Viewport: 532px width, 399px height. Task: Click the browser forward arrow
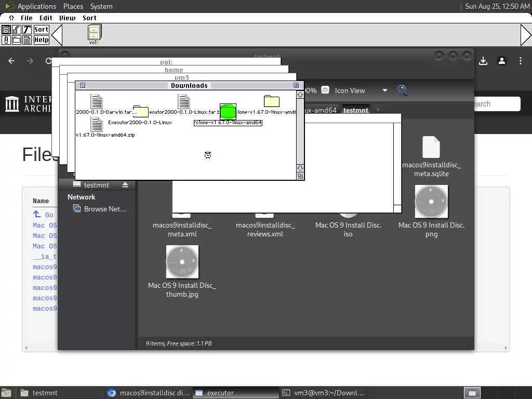click(x=30, y=61)
